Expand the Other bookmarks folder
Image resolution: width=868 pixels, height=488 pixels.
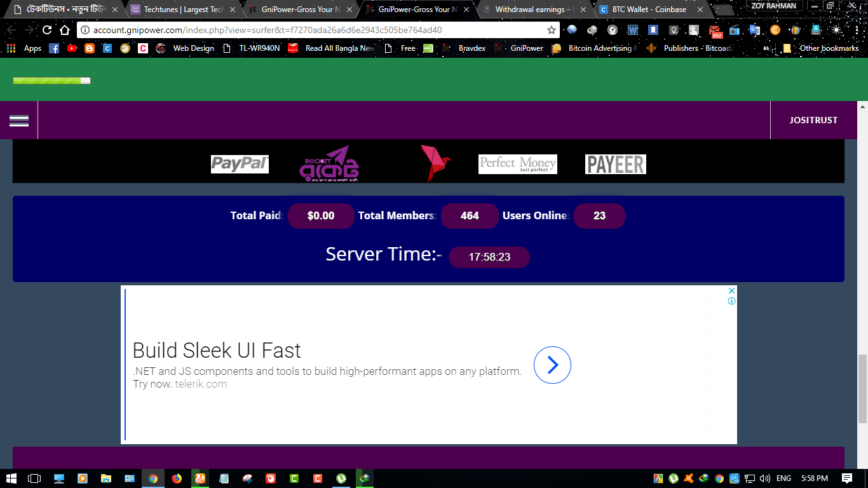(x=821, y=48)
